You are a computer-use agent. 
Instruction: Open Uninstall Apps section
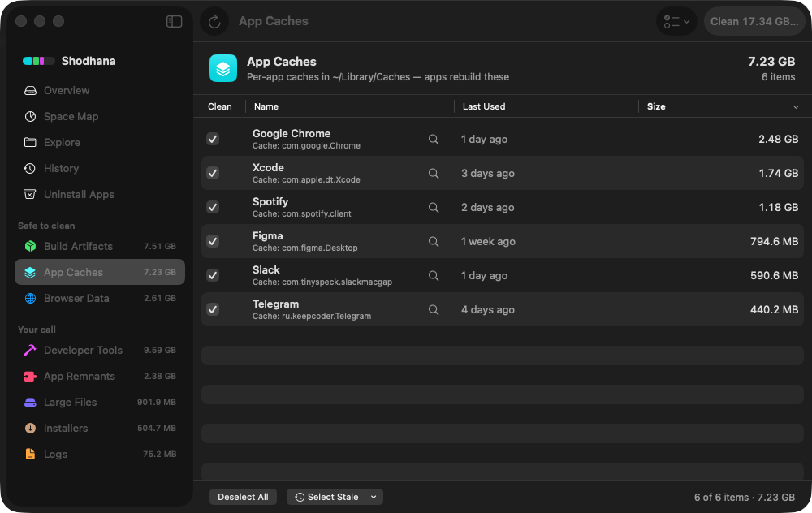click(99, 194)
